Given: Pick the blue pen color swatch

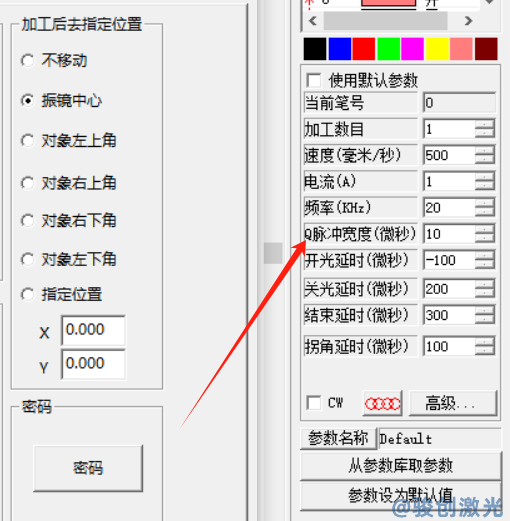Looking at the screenshot, I should coord(340,49).
